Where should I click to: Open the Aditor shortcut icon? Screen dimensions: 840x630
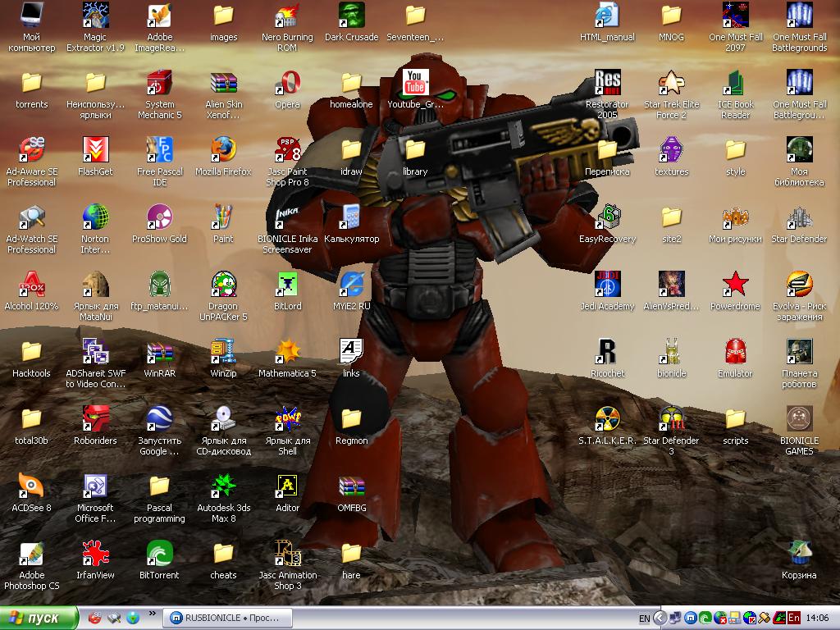click(287, 486)
